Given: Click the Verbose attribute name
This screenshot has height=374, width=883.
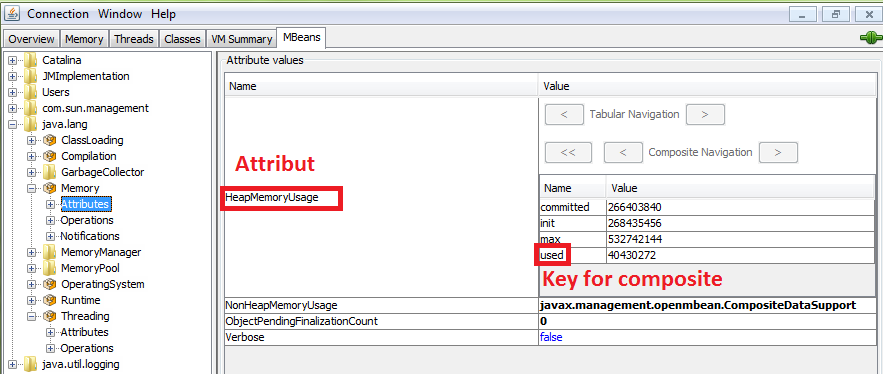Looking at the screenshot, I should click(244, 337).
